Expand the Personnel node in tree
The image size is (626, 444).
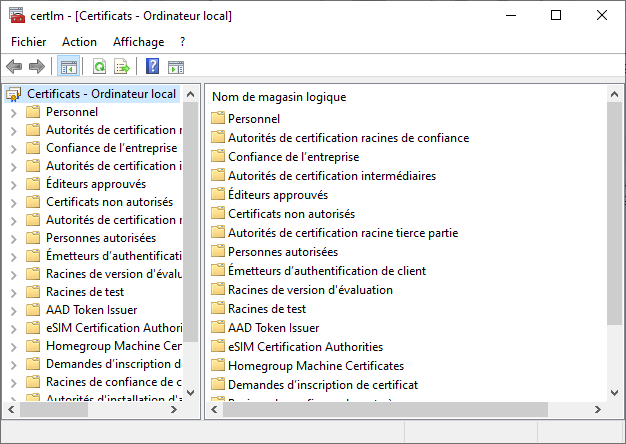[14, 112]
